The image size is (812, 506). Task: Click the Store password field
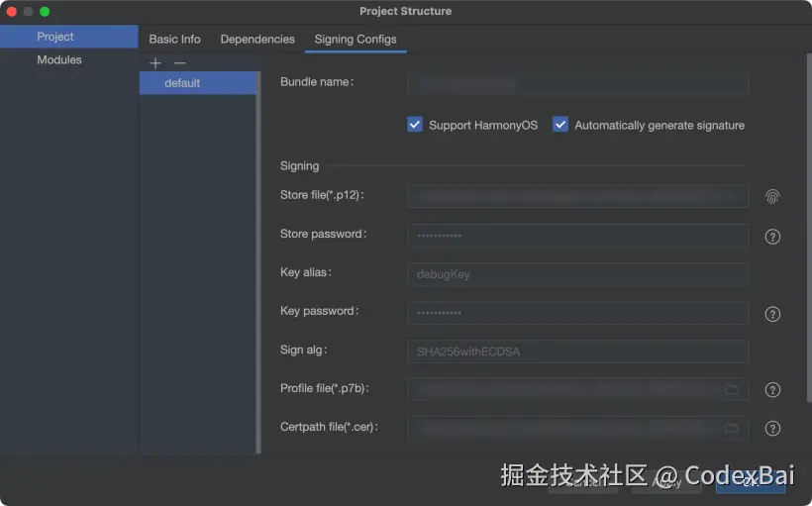pos(578,236)
